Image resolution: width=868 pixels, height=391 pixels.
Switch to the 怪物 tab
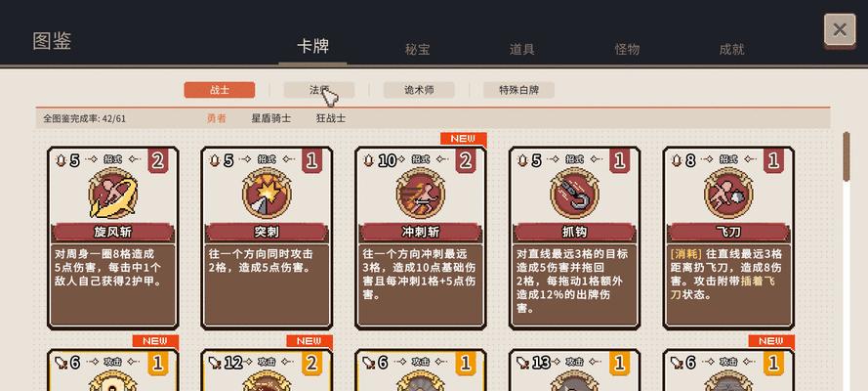tap(627, 49)
